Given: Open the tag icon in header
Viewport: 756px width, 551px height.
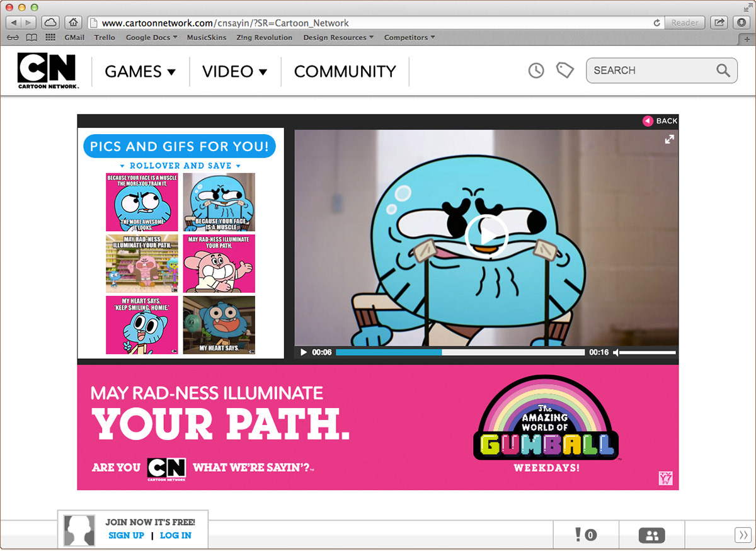Looking at the screenshot, I should coord(565,71).
